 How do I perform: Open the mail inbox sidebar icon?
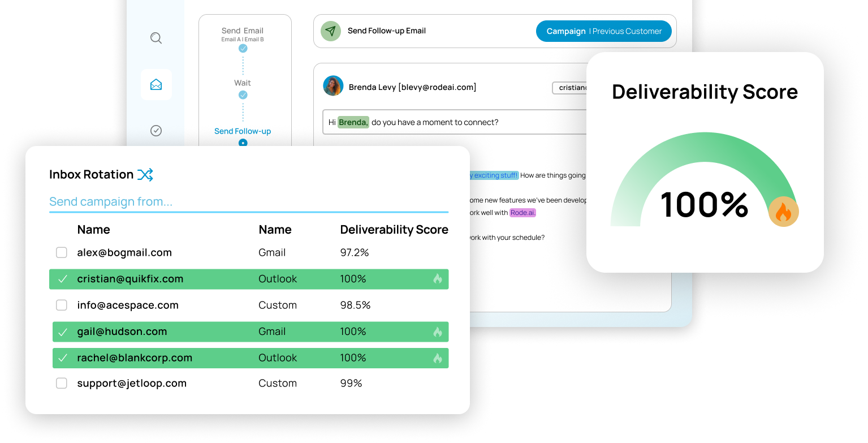coord(156,85)
